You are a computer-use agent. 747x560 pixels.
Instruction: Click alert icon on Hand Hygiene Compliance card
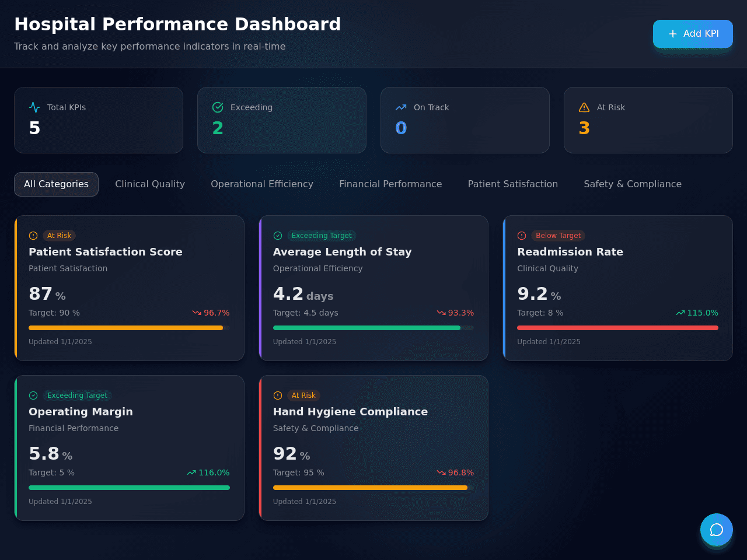click(x=278, y=395)
